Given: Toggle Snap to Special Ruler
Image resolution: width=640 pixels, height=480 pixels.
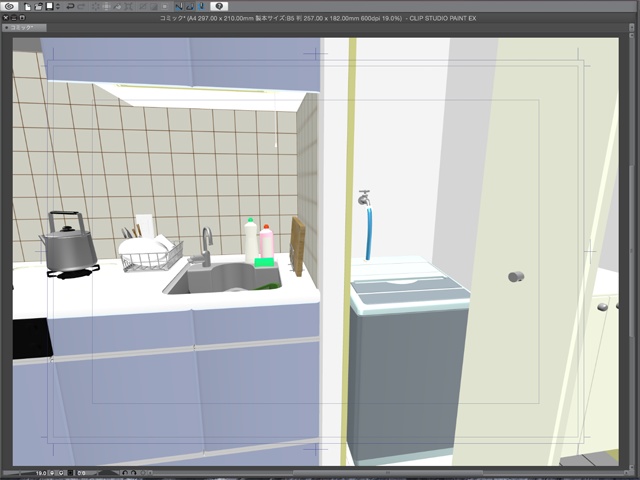Looking at the screenshot, I should pos(190,7).
